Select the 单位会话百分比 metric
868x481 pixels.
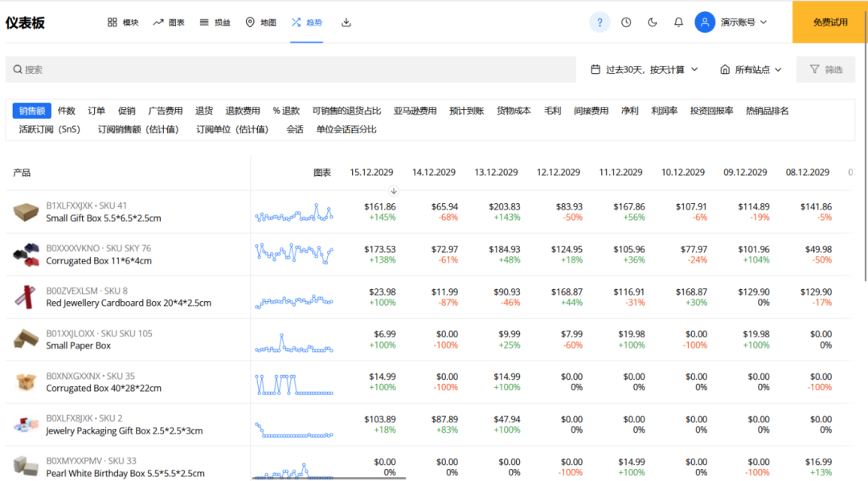(346, 129)
